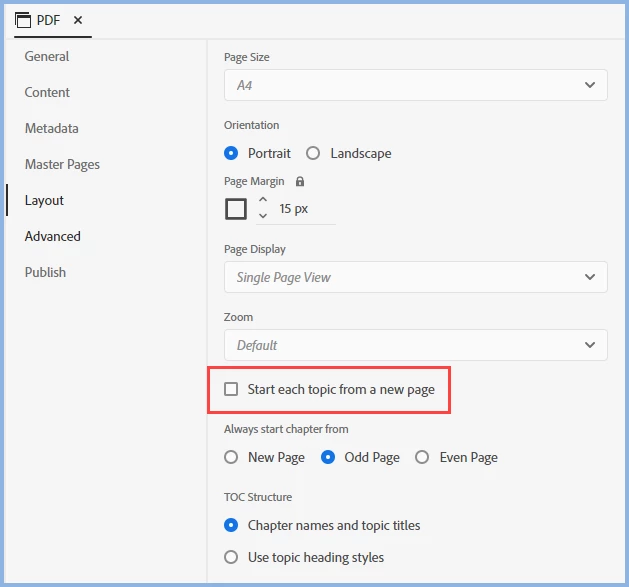629x587 pixels.
Task: Open the Advanced settings section
Action: [53, 236]
